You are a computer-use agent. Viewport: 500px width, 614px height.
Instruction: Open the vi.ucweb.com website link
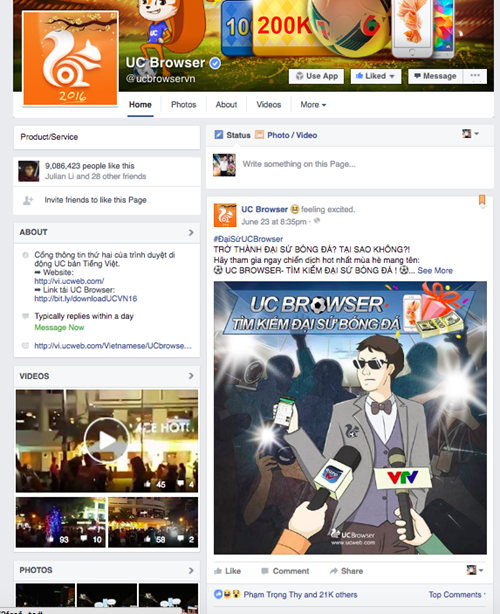click(x=69, y=281)
